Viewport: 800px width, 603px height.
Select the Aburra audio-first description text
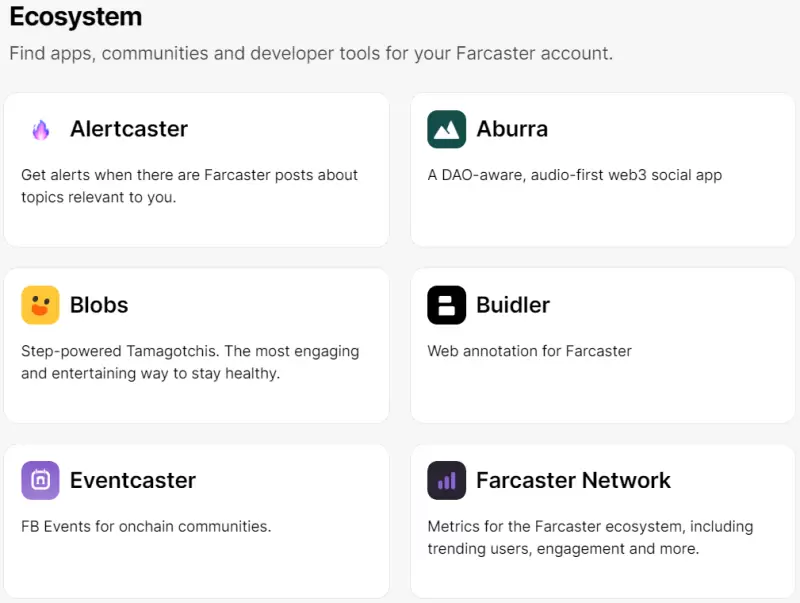(574, 175)
